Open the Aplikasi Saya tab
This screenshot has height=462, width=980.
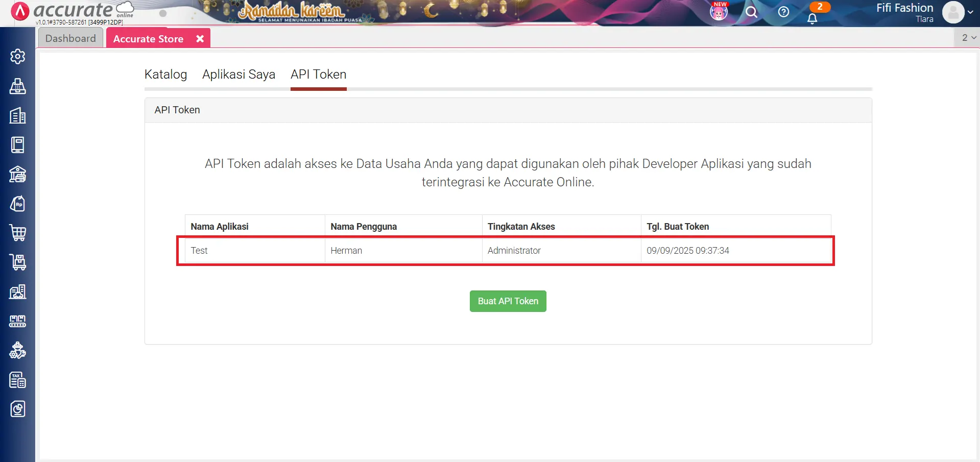(238, 75)
